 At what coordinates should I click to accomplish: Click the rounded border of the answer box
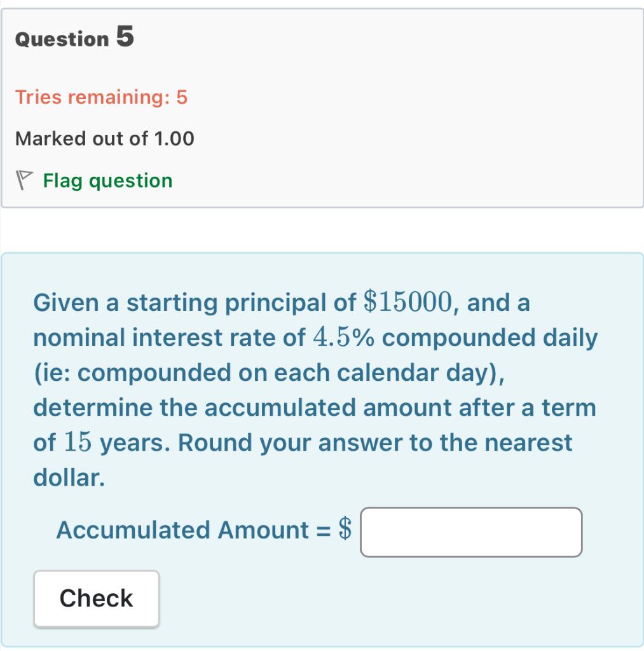(472, 509)
